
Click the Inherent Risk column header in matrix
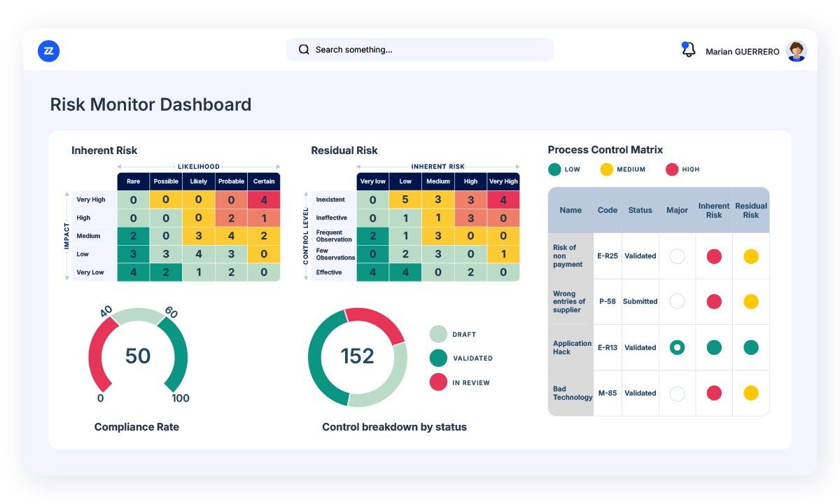point(714,210)
